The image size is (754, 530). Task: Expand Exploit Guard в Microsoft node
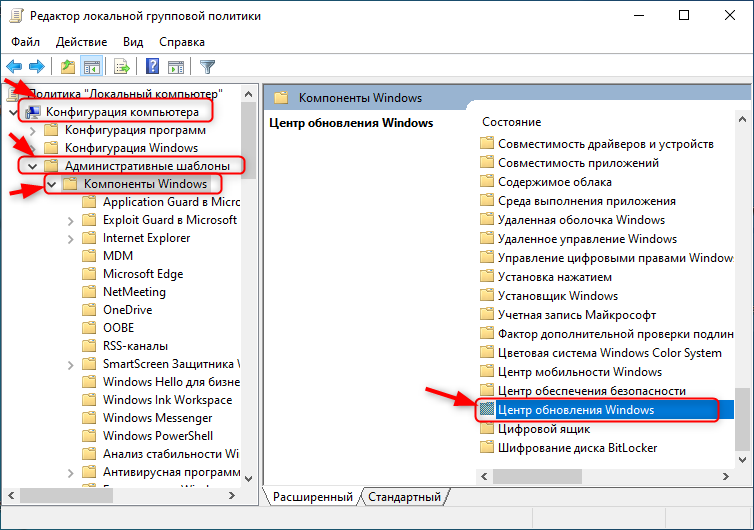[x=71, y=221]
